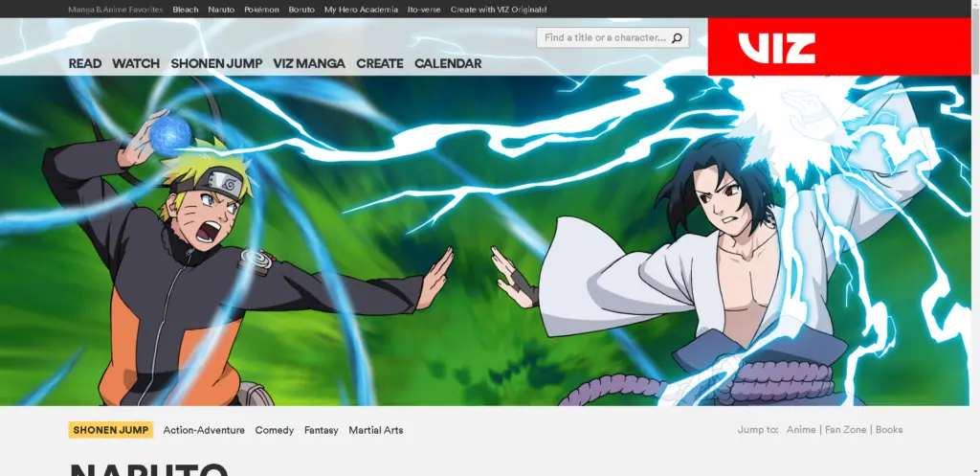
Task: Click the page vertical scrollbar
Action: (975, 238)
